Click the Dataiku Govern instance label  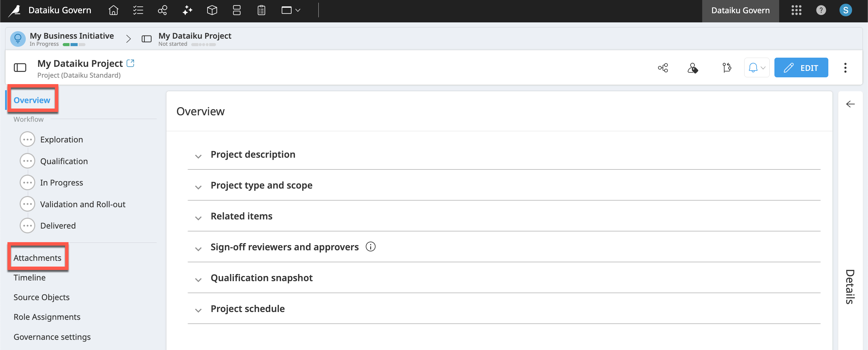(741, 11)
